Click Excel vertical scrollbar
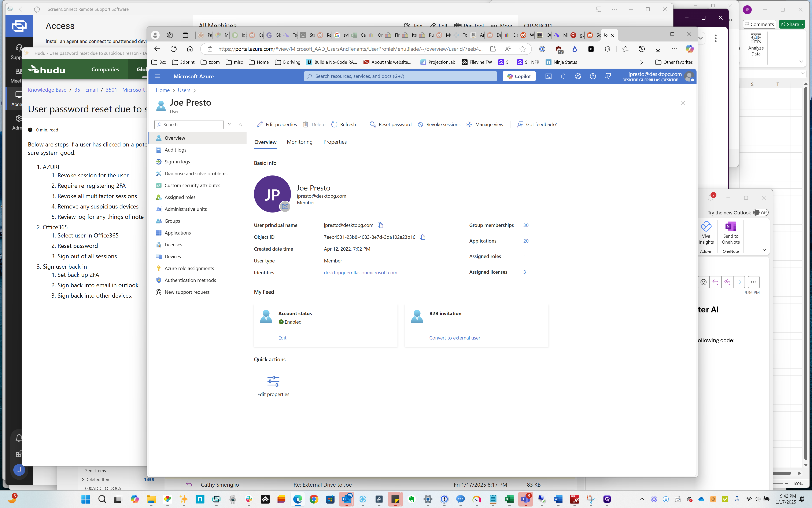The width and height of the screenshot is (812, 508). pos(806,274)
